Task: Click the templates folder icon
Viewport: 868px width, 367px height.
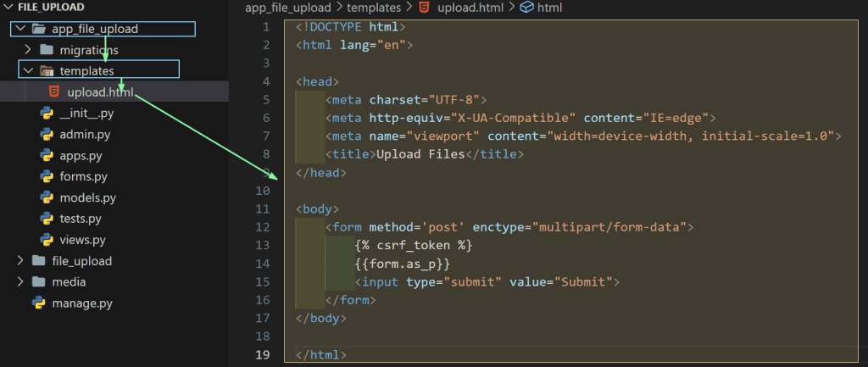Action: click(47, 71)
